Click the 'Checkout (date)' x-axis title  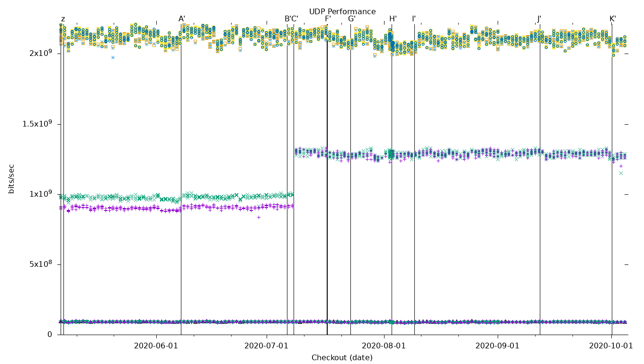click(342, 358)
